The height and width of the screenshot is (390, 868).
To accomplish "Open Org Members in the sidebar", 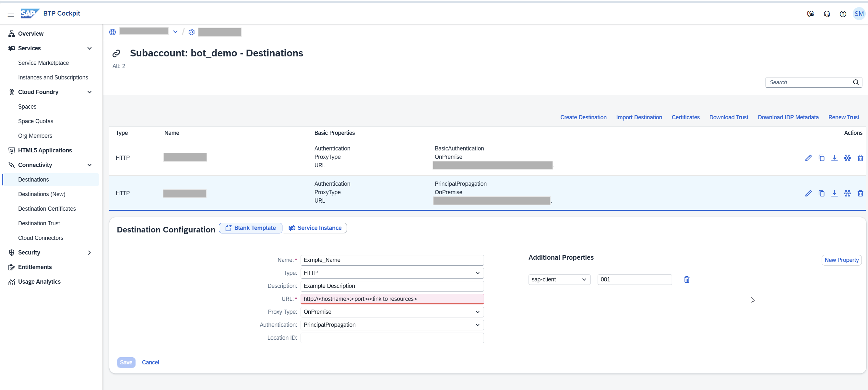I will click(x=35, y=136).
